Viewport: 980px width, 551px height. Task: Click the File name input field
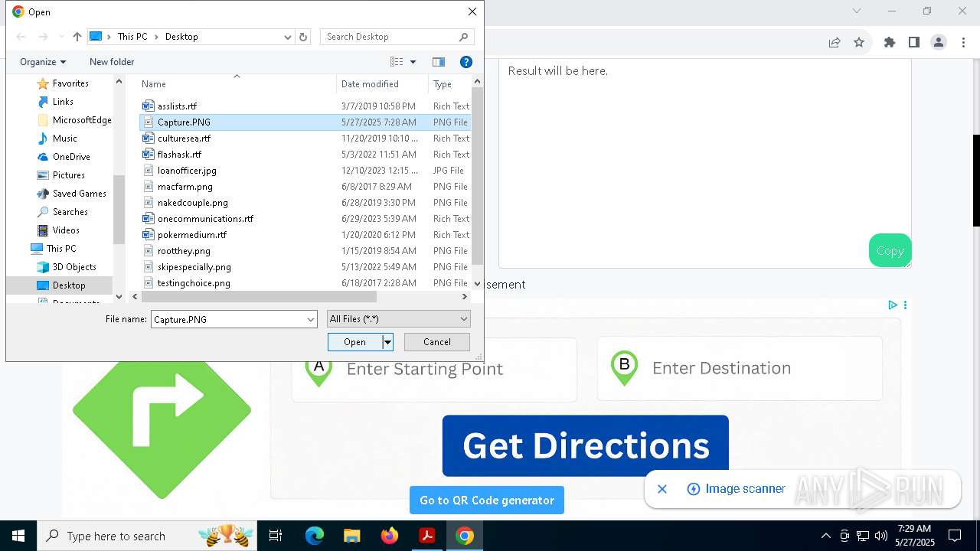click(227, 319)
